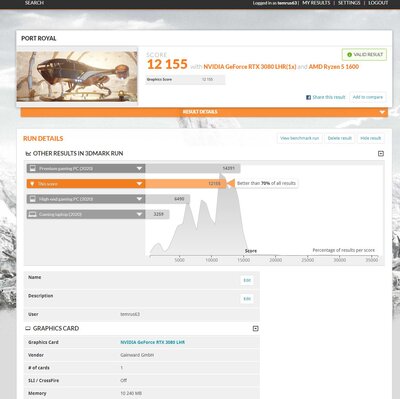Click the 6490 score bar
400x399 pixels.
(x=167, y=199)
